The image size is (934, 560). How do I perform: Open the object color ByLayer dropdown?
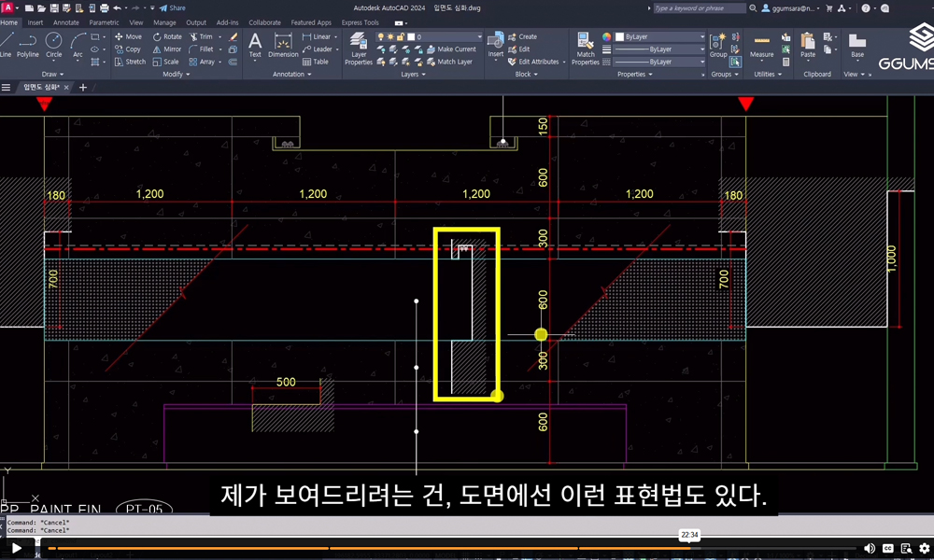[x=660, y=37]
